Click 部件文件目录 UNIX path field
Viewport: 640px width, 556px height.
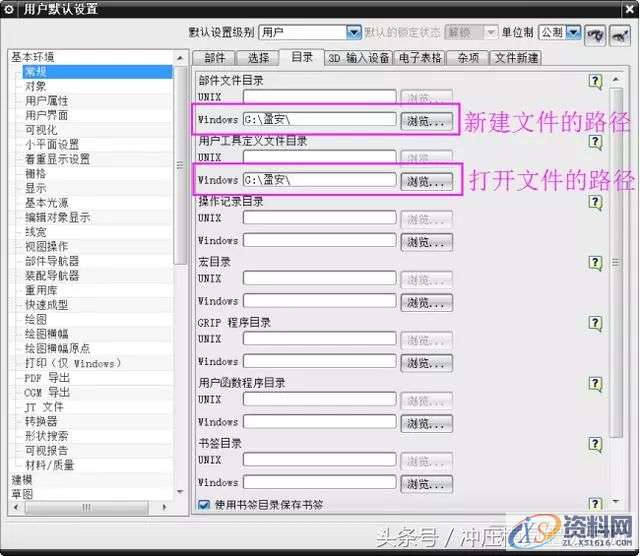pyautogui.click(x=320, y=97)
